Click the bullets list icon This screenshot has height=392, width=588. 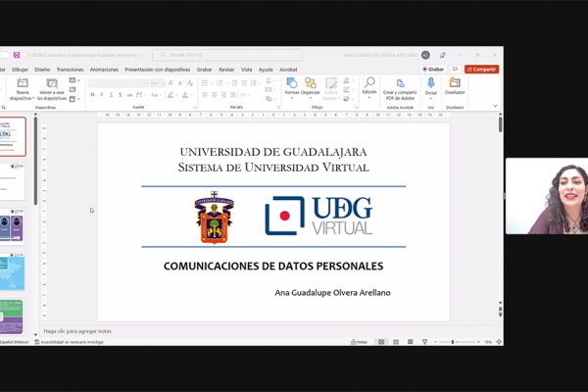point(206,83)
